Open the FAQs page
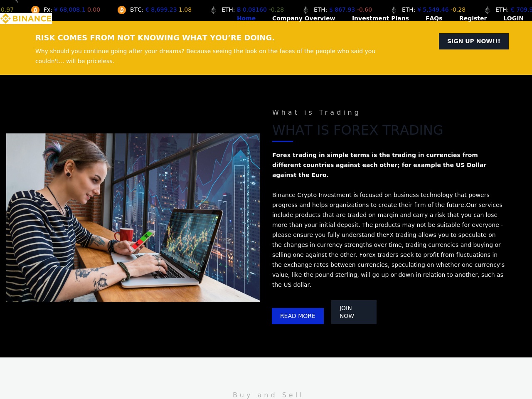 [434, 18]
